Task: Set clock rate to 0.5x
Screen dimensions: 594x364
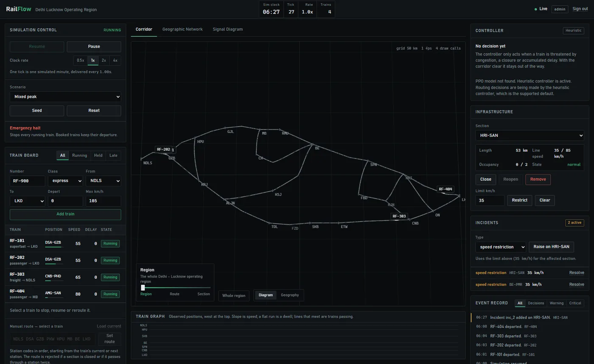Action: coord(80,61)
